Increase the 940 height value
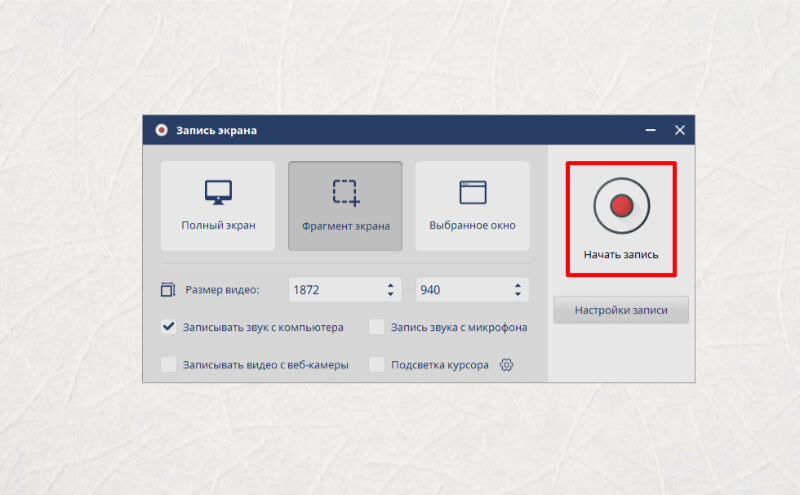This screenshot has width=800, height=495. coord(518,285)
